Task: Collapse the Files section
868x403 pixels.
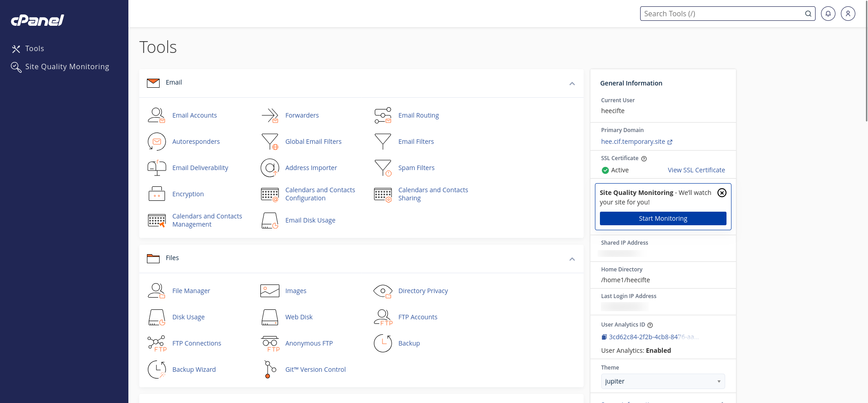Action: tap(572, 259)
